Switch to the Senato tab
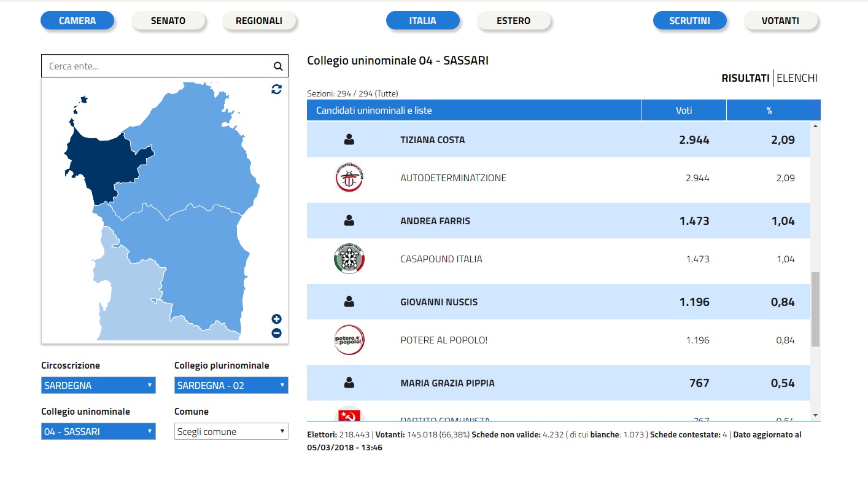This screenshot has height=497, width=868. pyautogui.click(x=168, y=21)
